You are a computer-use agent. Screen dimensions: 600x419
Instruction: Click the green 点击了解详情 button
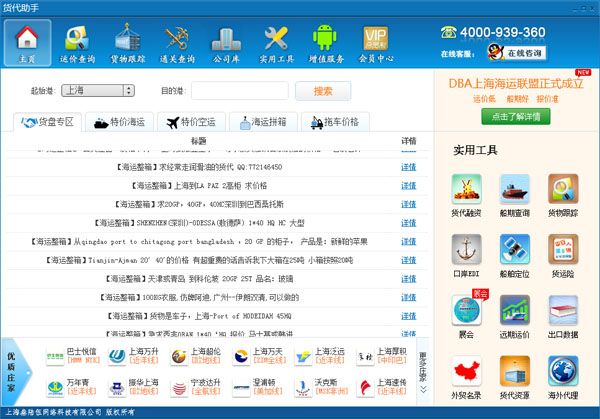point(514,116)
